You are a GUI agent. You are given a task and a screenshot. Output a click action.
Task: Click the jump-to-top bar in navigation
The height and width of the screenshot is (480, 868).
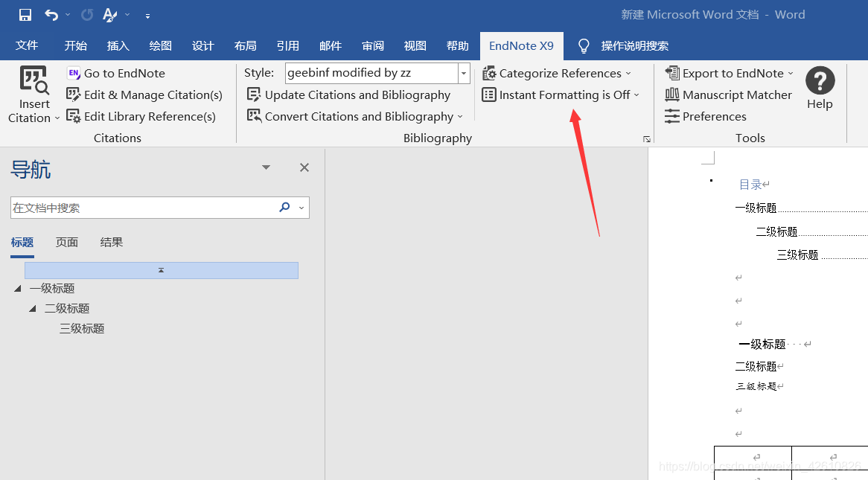(161, 270)
